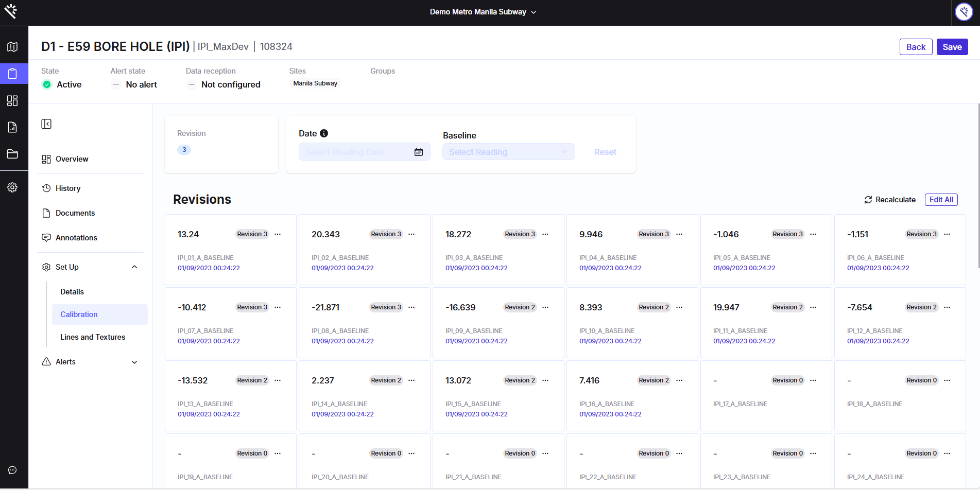Go to the History menu item
This screenshot has height=490, width=980.
[x=68, y=188]
